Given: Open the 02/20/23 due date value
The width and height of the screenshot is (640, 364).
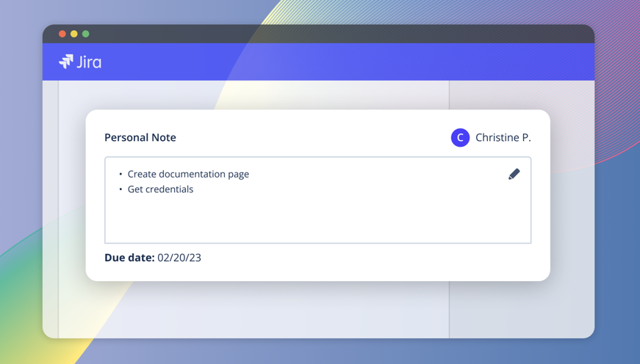Looking at the screenshot, I should (179, 258).
